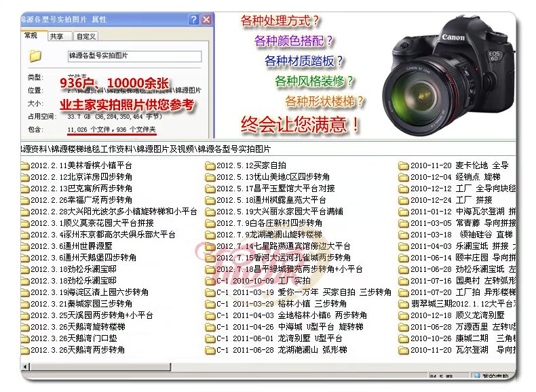The height and width of the screenshot is (392, 536).
Task: Select folder name 2012.3.26天鹅湾两步转角
Action: 77,350
